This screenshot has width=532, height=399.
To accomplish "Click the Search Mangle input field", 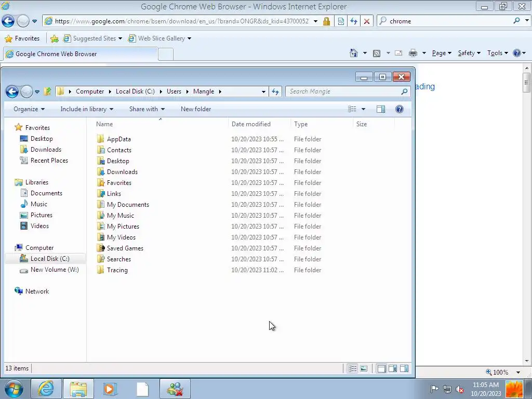I will click(343, 91).
